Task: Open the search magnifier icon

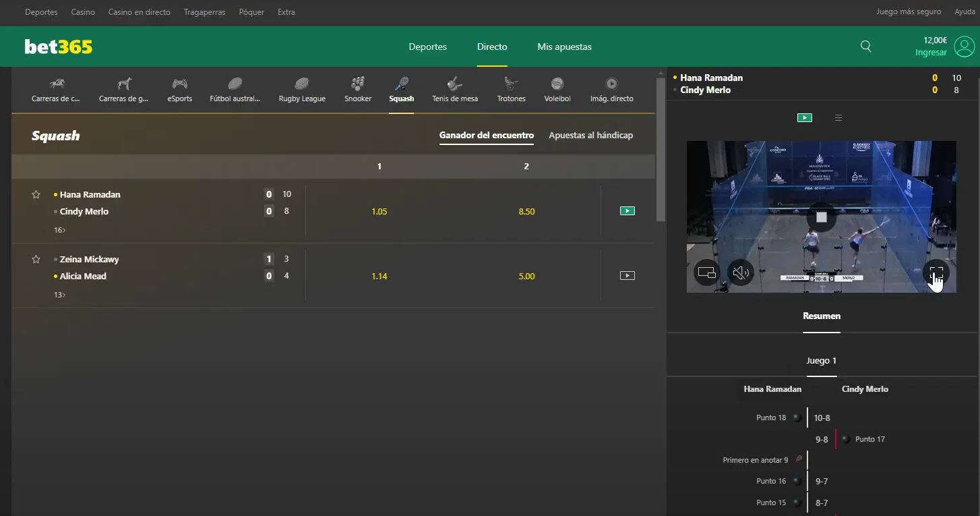Action: (865, 47)
